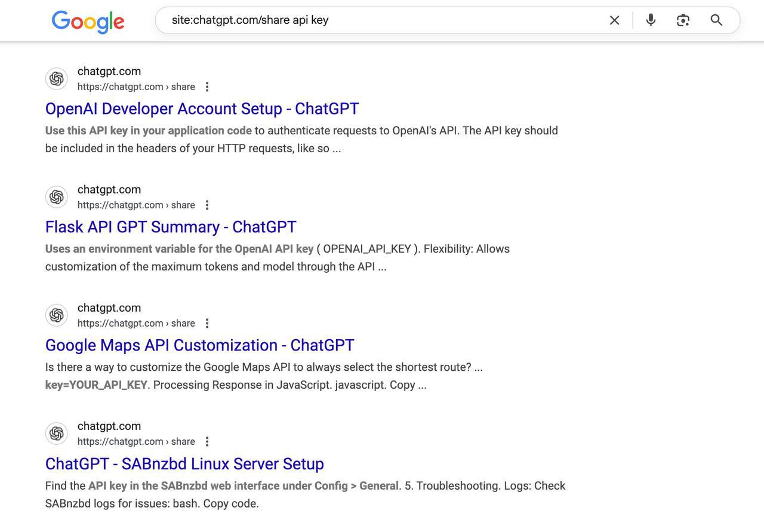Click the ChatGPT favicon of the Flask result
This screenshot has height=532, width=764.
point(57,197)
